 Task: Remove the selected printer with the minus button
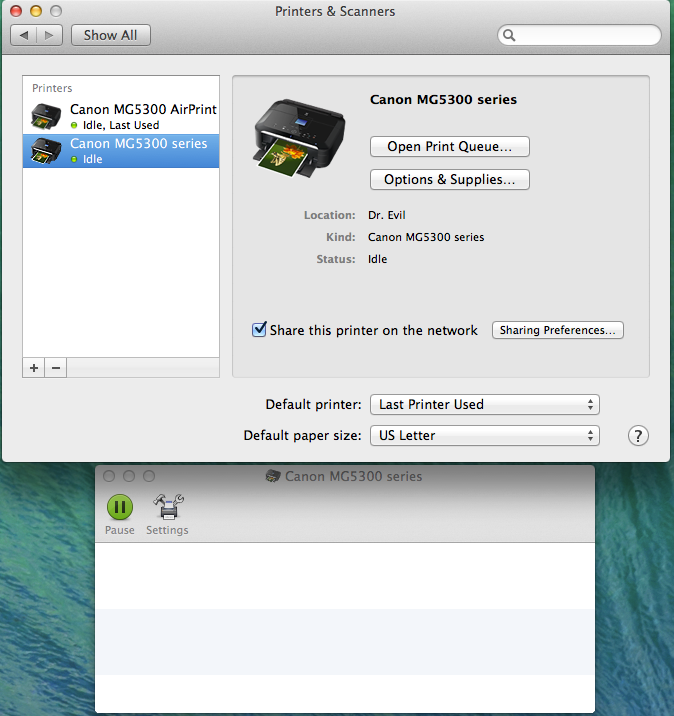tap(56, 368)
